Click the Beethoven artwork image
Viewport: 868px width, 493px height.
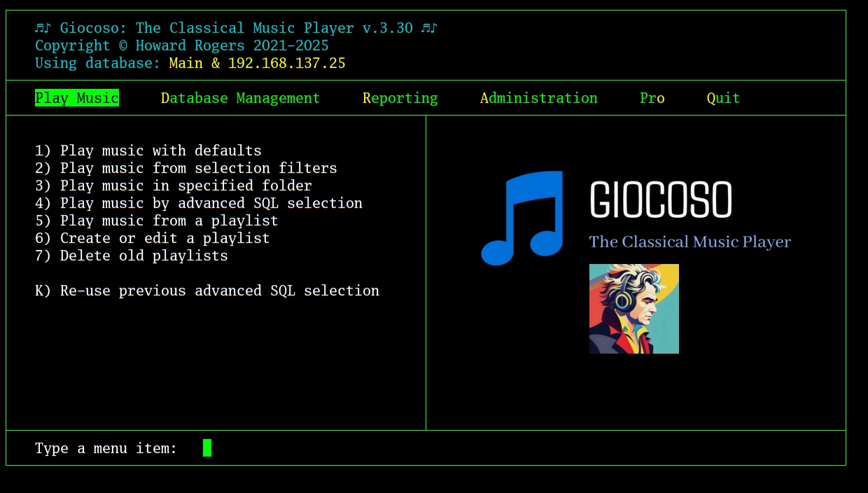pyautogui.click(x=633, y=308)
